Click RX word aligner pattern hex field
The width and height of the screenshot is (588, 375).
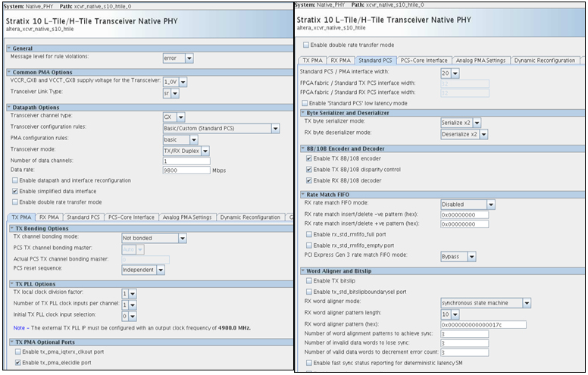(483, 325)
